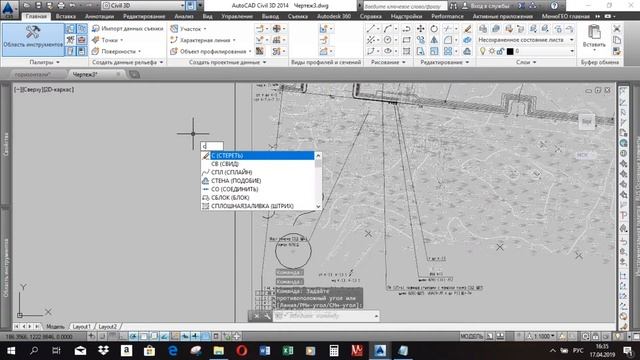Select СБЛОК (БЛОК) in the autocomplete list
The image size is (640, 360).
(x=258, y=198)
